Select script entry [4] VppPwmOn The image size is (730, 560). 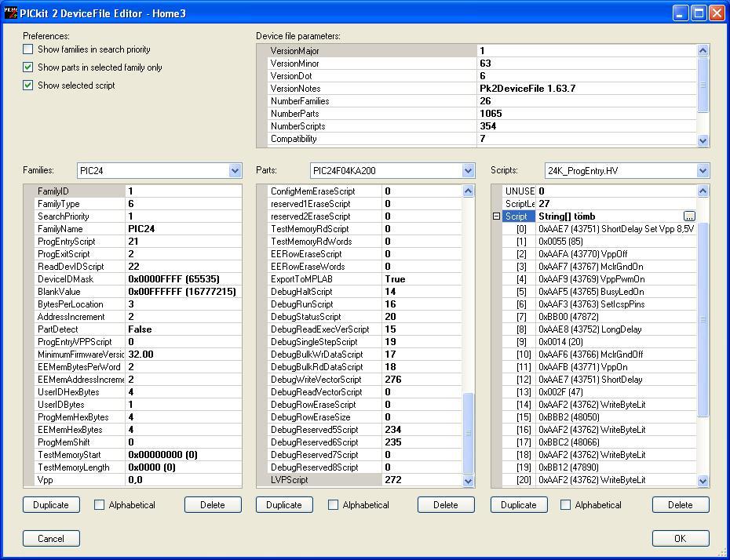pos(599,279)
